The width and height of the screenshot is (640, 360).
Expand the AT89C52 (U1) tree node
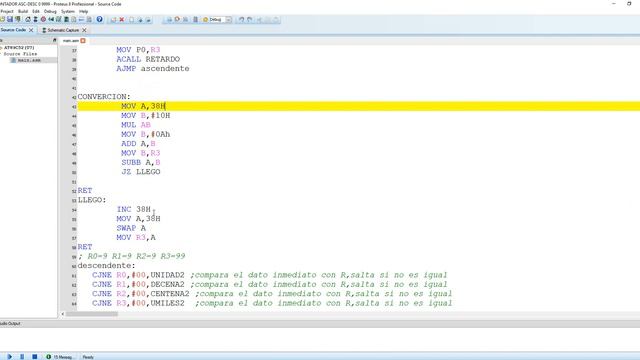tap(1, 48)
